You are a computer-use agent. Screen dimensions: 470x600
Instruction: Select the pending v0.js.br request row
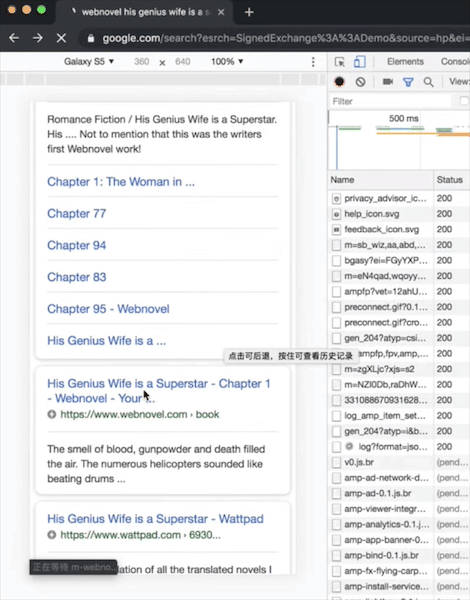tap(399, 462)
